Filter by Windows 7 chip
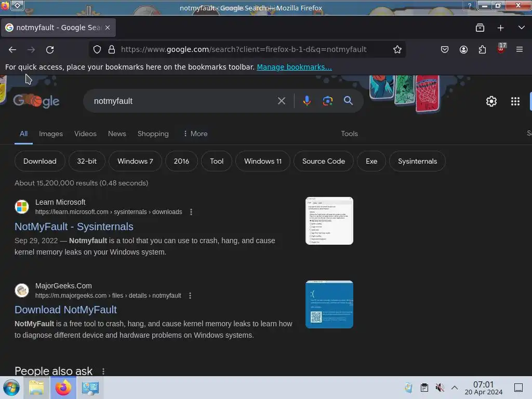The image size is (532, 399). 135,161
